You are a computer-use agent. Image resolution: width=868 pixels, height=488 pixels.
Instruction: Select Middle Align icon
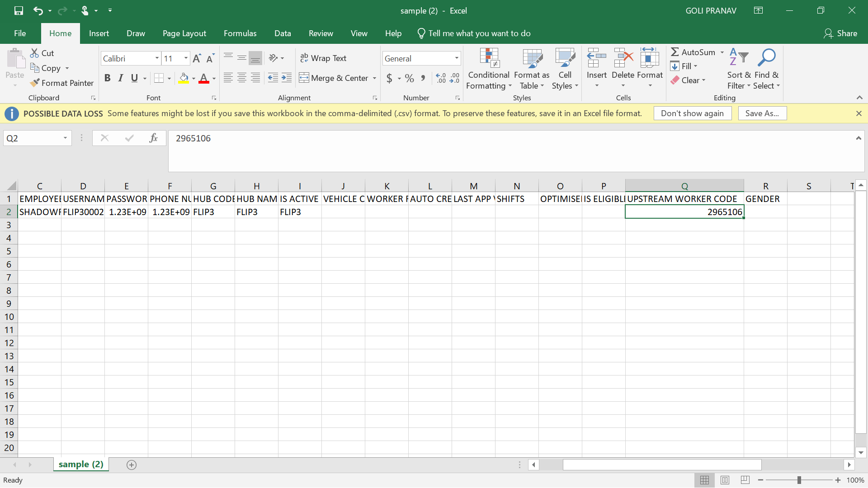pos(242,58)
